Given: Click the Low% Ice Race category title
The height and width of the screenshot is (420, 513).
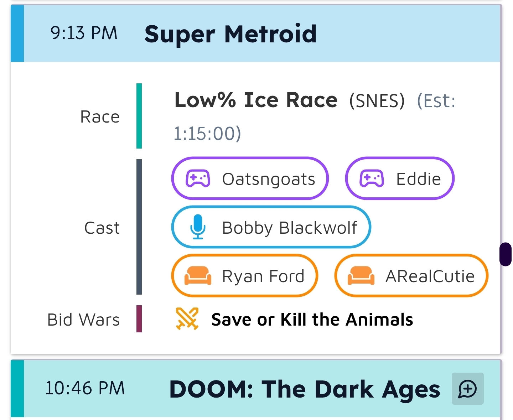Looking at the screenshot, I should pos(256,100).
